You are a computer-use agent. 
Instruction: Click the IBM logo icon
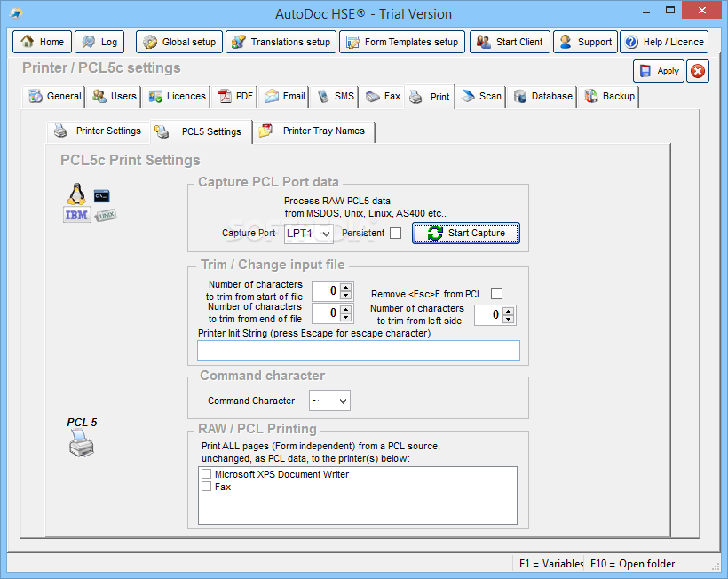pos(76,215)
